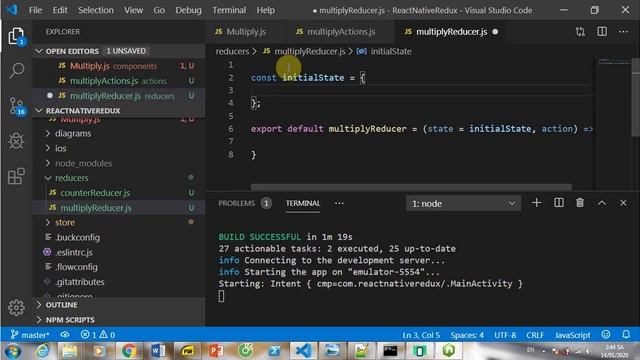The image size is (640, 360).
Task: Show more panel tabs via ellipsis
Action: (339, 203)
